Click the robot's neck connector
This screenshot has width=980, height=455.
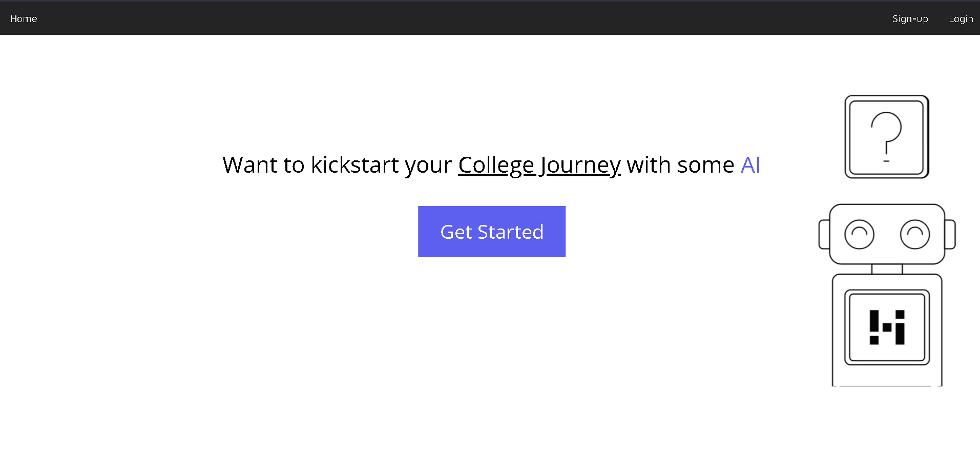coord(887,270)
